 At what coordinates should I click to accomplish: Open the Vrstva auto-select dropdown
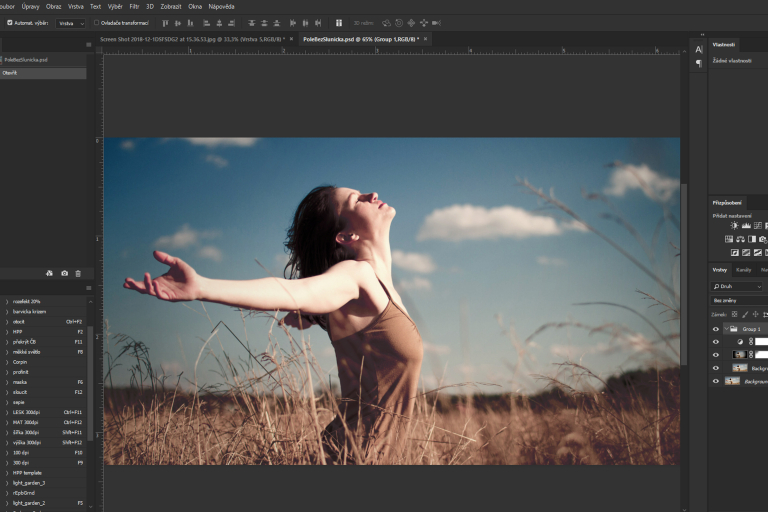[x=70, y=22]
